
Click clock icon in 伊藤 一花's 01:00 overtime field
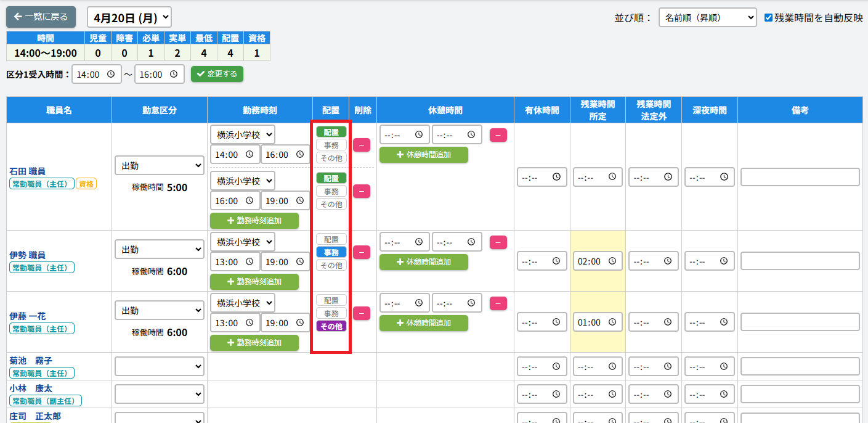pyautogui.click(x=612, y=322)
